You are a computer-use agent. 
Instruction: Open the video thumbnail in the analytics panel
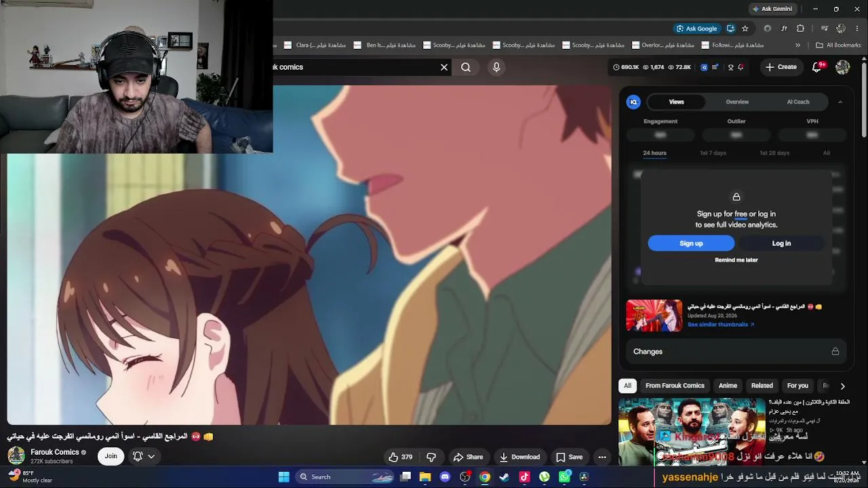(654, 315)
